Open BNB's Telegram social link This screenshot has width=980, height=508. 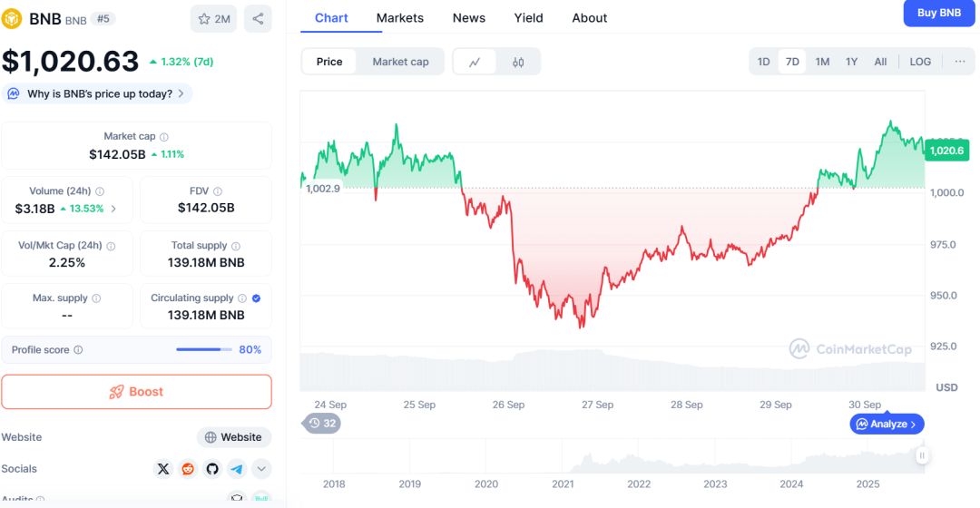point(237,469)
